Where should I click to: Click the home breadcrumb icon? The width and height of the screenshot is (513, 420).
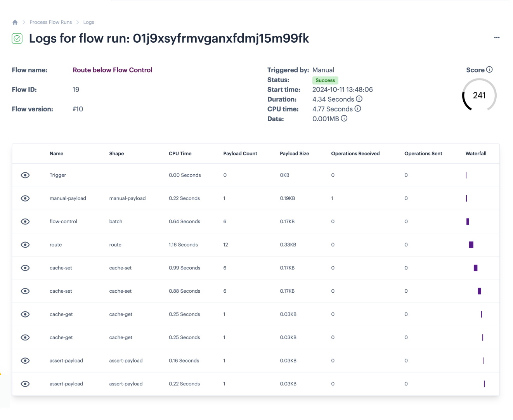(15, 22)
